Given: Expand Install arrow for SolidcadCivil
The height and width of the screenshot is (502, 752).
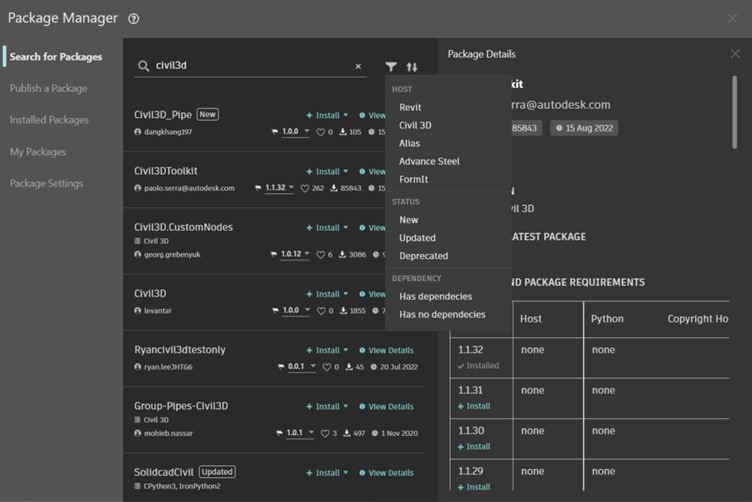Looking at the screenshot, I should point(345,473).
